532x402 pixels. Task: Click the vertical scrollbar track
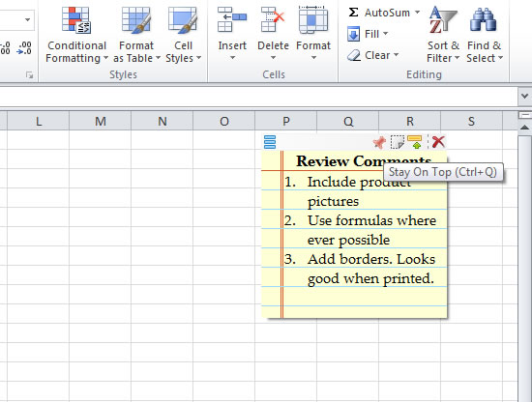tap(524, 268)
